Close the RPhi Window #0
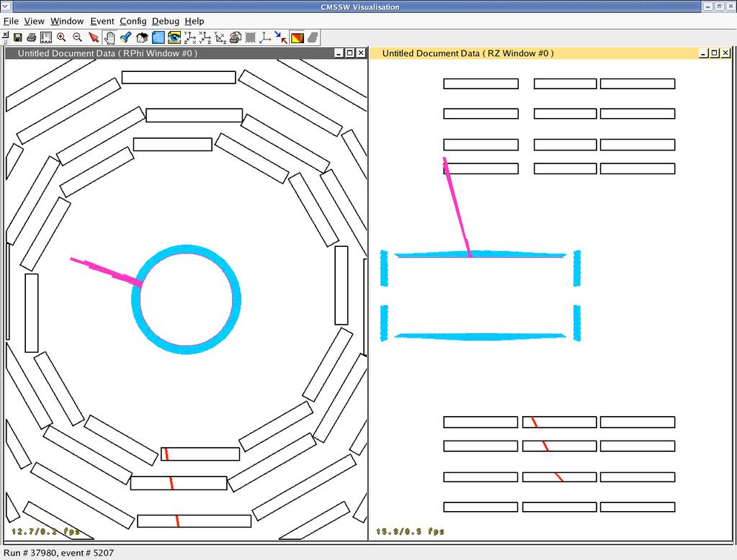Screen dimensions: 737x560 [360, 53]
